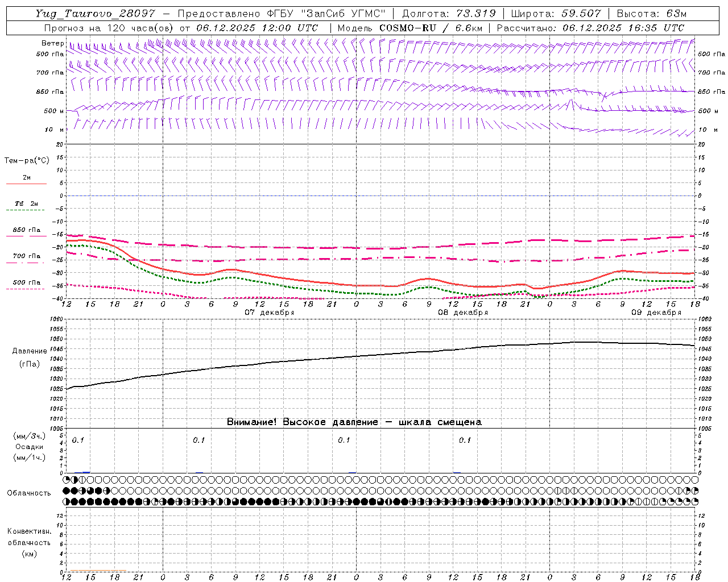Click the Прогноз на 120 часа(ов) text
The width and height of the screenshot is (728, 582).
109,28
